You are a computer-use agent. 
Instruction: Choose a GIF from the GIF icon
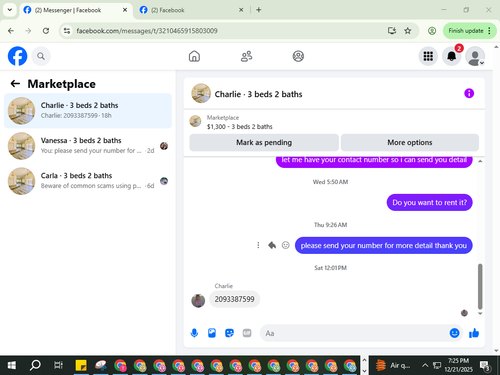point(247,333)
